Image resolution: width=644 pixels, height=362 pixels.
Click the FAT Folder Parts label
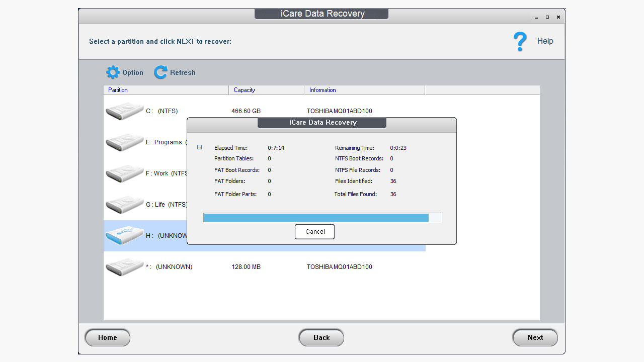coord(235,194)
